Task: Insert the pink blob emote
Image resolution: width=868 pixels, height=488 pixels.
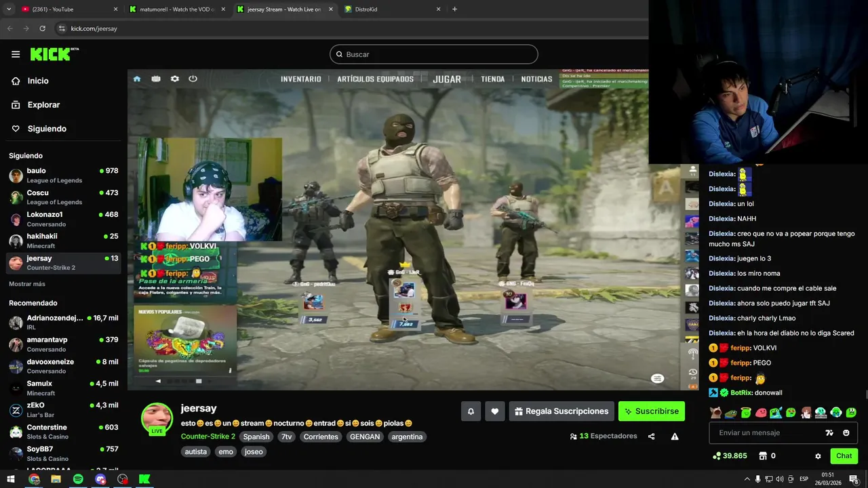Action: pos(761,413)
